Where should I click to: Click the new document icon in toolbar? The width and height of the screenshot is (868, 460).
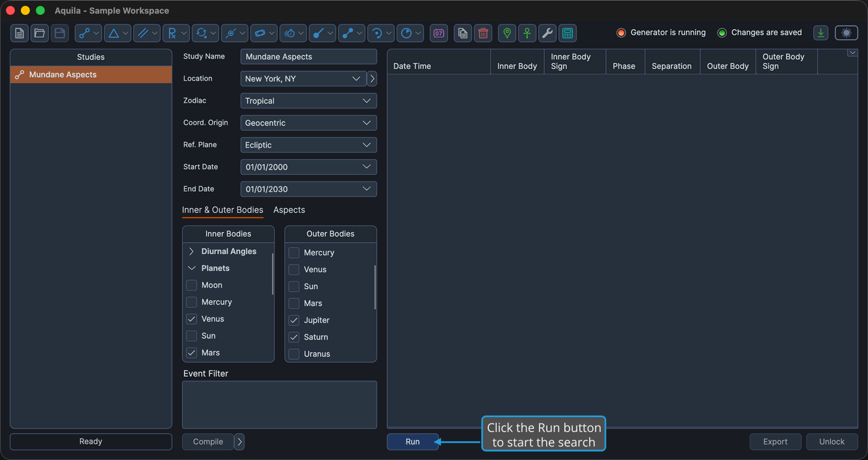[x=20, y=33]
